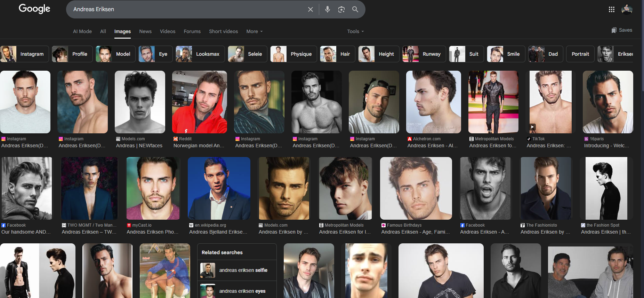Switch to the Videos tab
This screenshot has width=644, height=298.
tap(167, 31)
